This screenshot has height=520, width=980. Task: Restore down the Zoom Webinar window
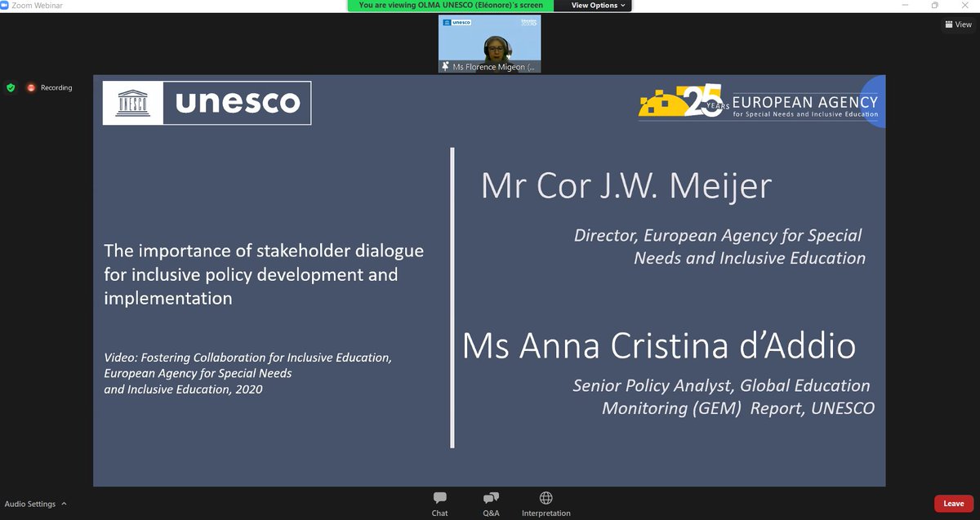point(935,6)
